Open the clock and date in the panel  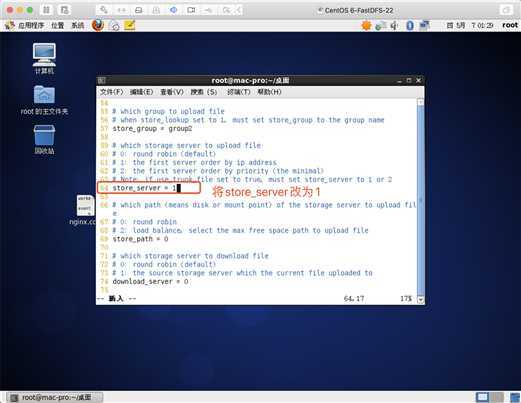[470, 25]
